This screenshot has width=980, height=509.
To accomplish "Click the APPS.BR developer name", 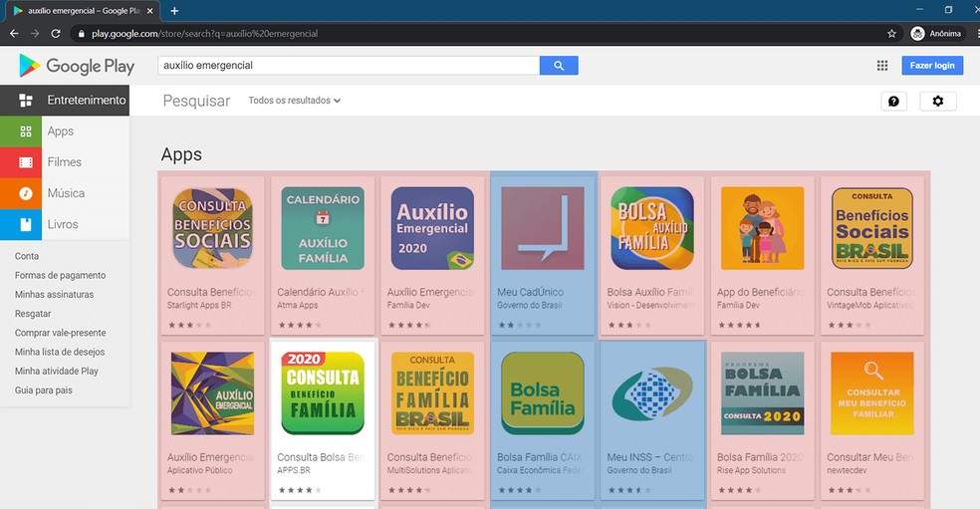I will (294, 470).
